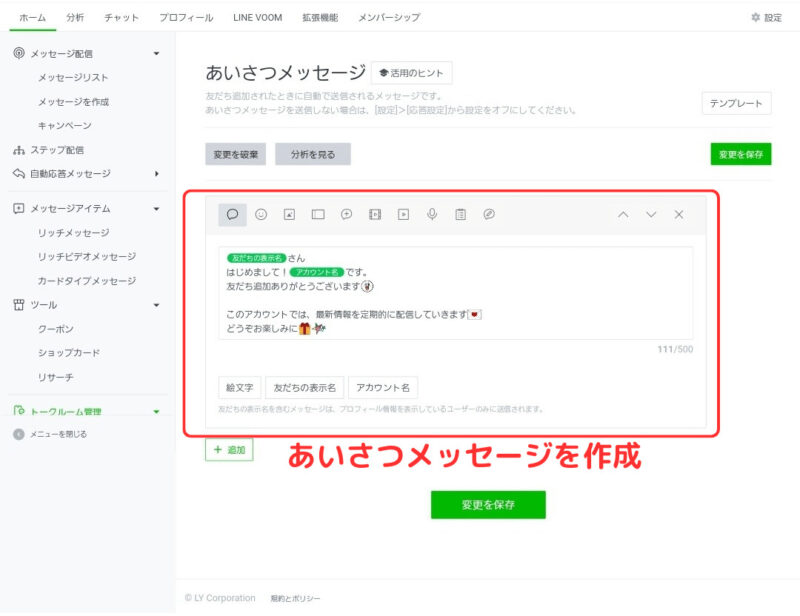Go to the プロフィール tab
The width and height of the screenshot is (800, 616).
coord(186,17)
